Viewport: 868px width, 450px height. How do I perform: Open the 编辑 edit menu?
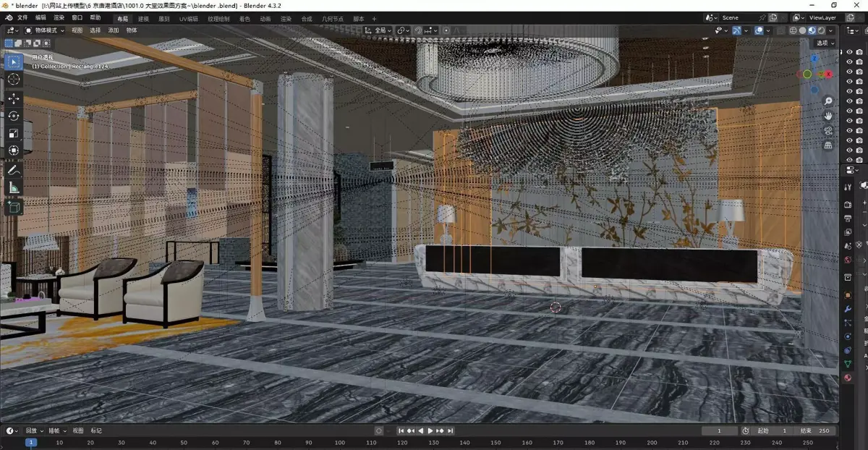tap(41, 17)
